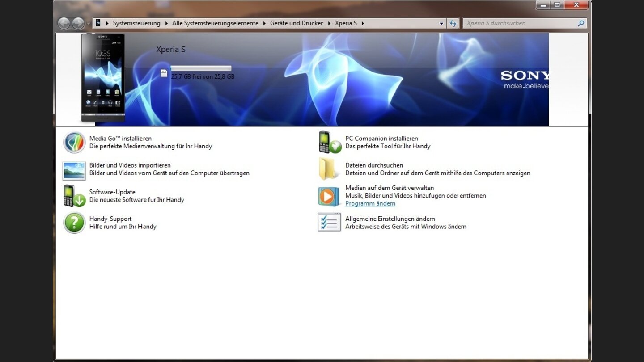Expand the arrow after Alle Systemsteuerungselemente
Viewport: 644px width, 362px height.
click(x=264, y=23)
